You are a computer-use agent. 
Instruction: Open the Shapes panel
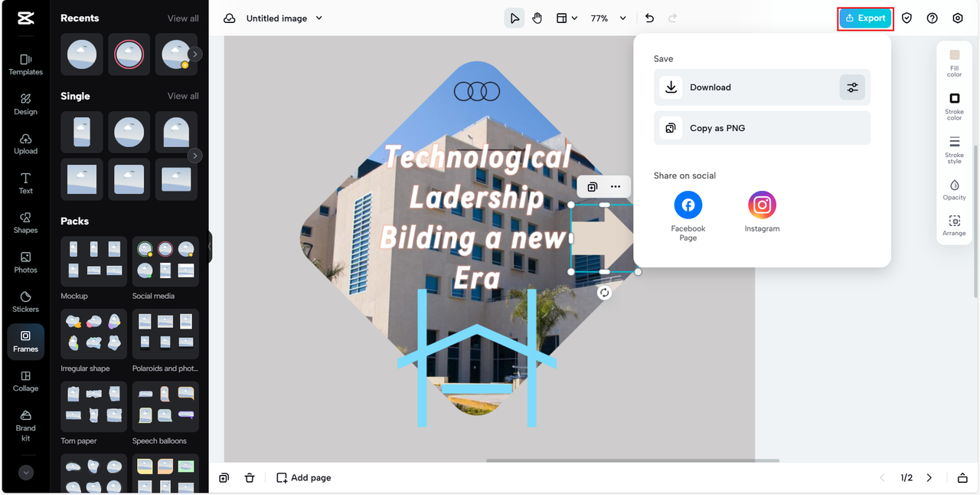[x=25, y=223]
